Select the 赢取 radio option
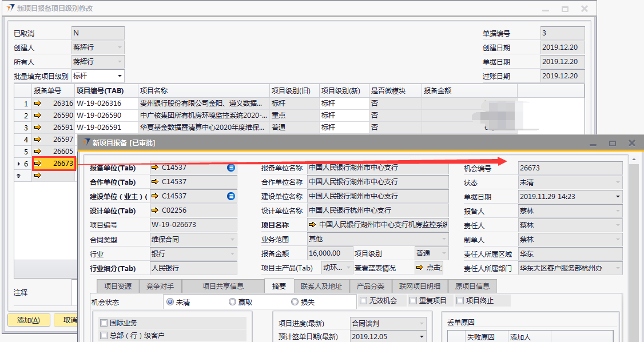644x342 pixels. [x=232, y=302]
